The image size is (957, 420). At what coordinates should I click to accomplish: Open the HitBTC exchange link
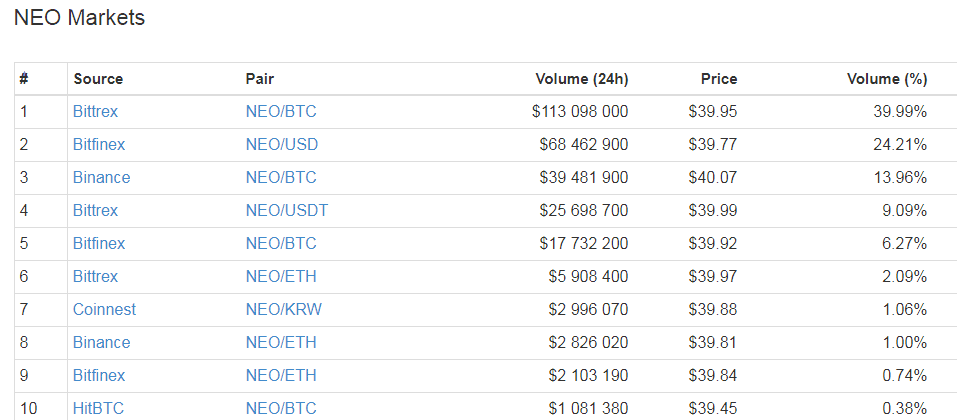[x=98, y=408]
